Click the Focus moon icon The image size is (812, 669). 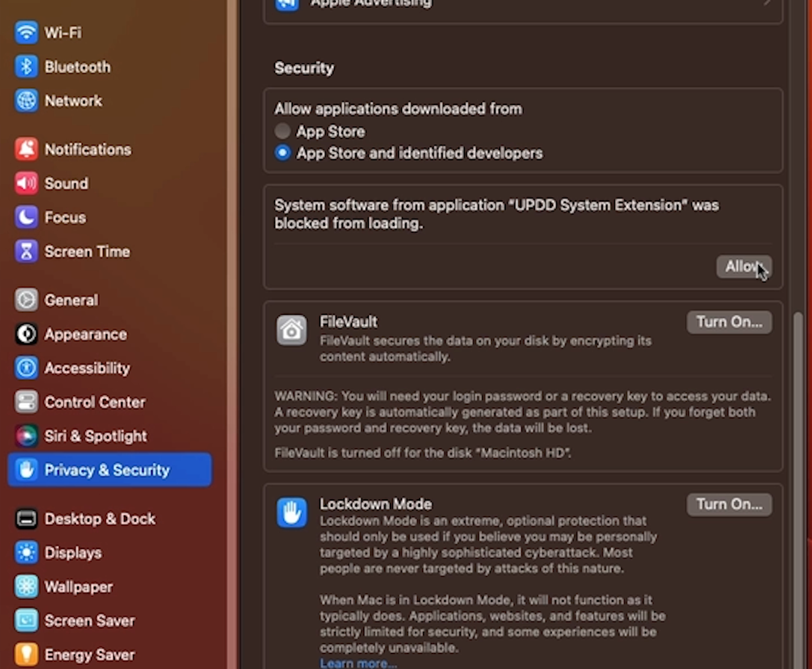[x=26, y=218]
